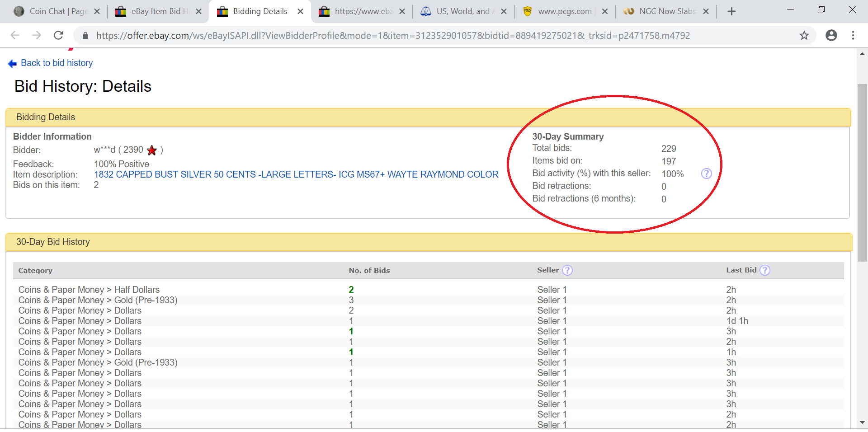Image resolution: width=868 pixels, height=432 pixels.
Task: Restore down the browser window
Action: [821, 9]
